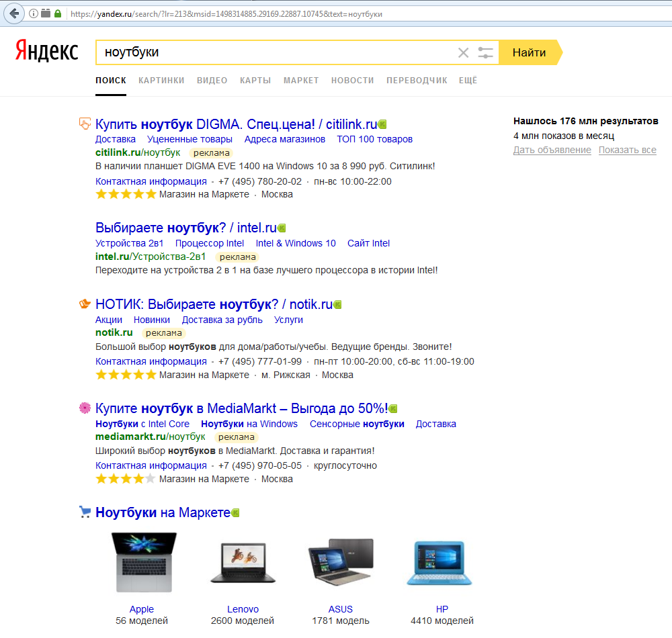Open the Lenovo brand link
The image size is (672, 638).
pyautogui.click(x=243, y=609)
